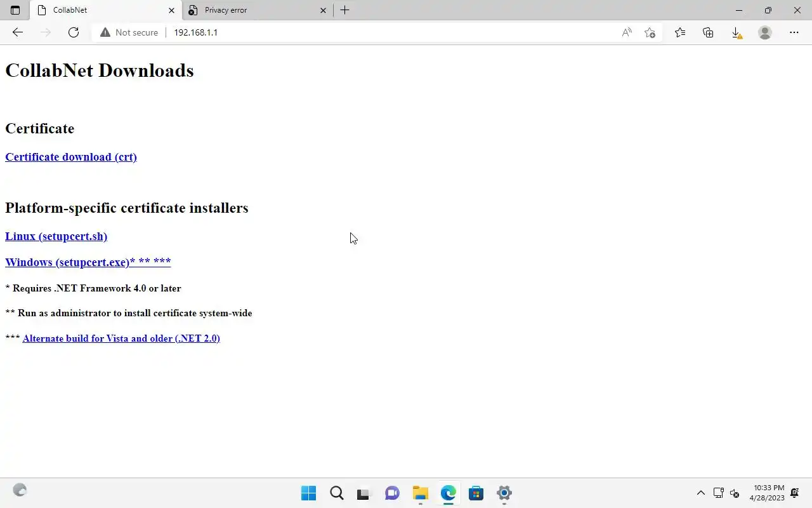Open the Read aloud icon

point(627,32)
